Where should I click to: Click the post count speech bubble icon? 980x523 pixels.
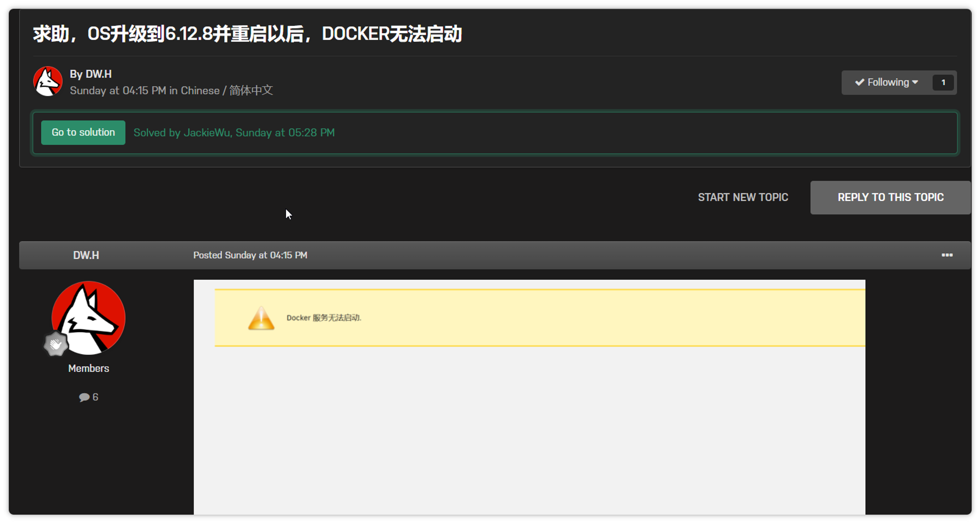point(84,397)
